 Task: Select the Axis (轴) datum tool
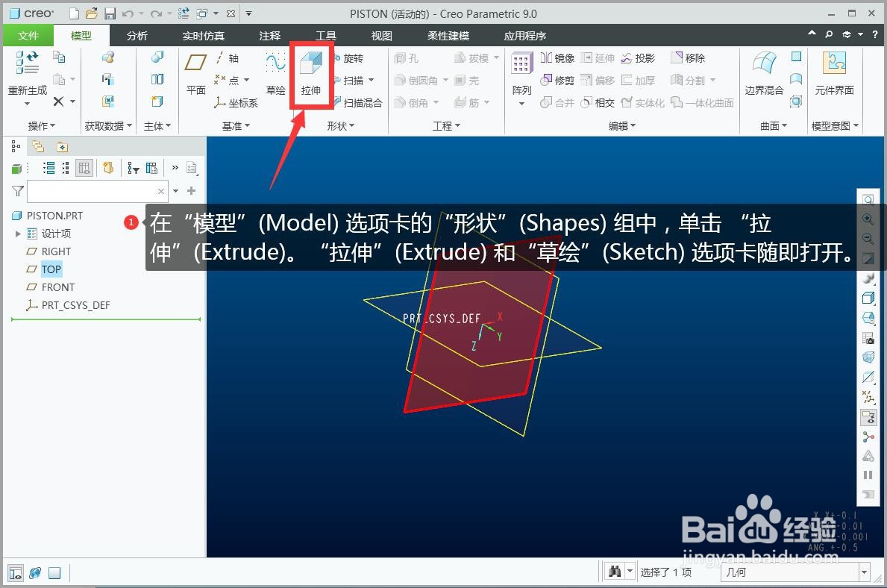[x=227, y=58]
